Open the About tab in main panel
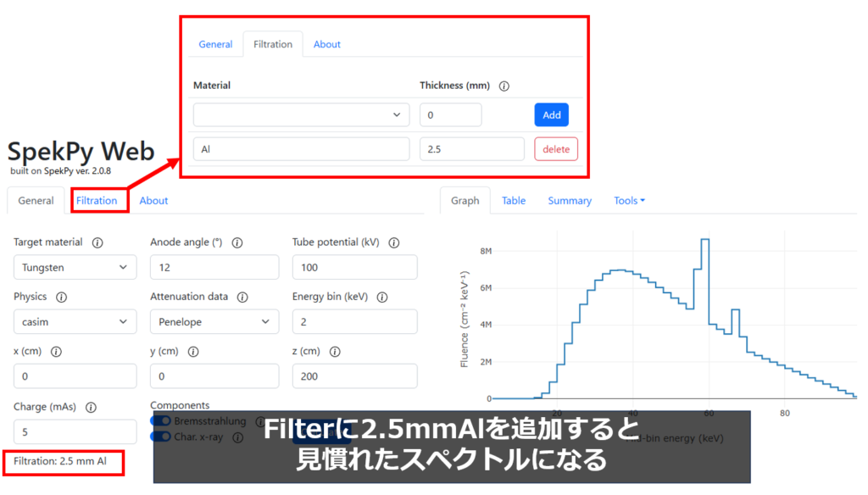Image resolution: width=868 pixels, height=495 pixels. [x=153, y=200]
